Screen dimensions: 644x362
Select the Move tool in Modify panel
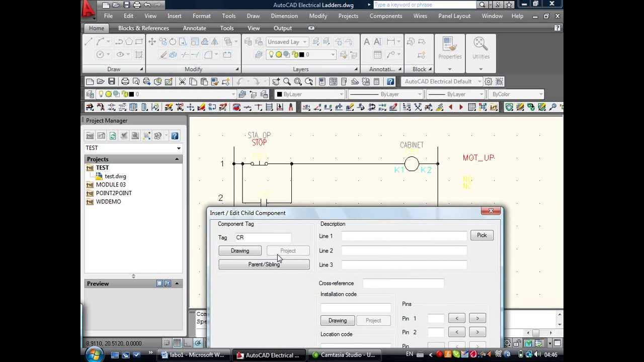(152, 42)
